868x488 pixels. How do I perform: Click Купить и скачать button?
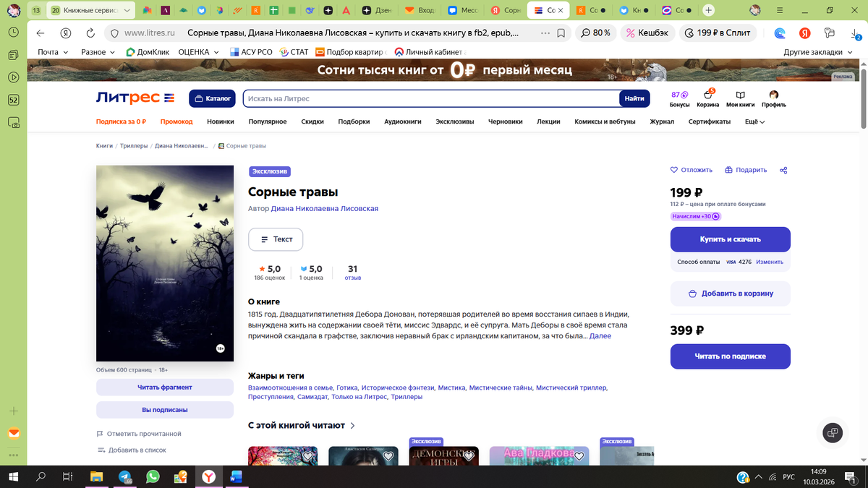point(731,239)
